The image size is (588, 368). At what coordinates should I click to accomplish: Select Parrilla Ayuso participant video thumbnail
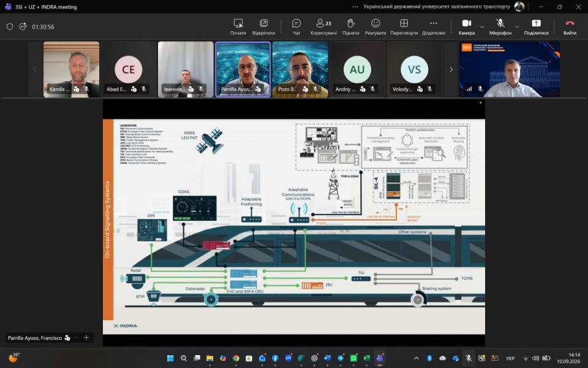(243, 69)
